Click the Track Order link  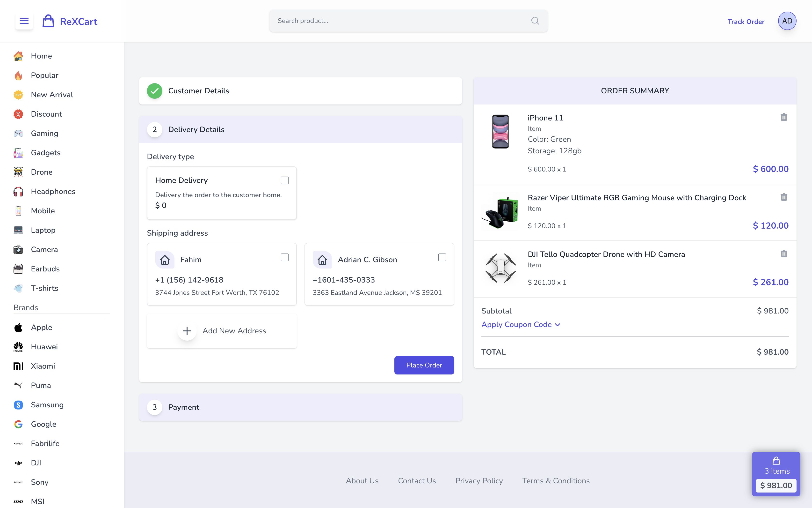746,22
